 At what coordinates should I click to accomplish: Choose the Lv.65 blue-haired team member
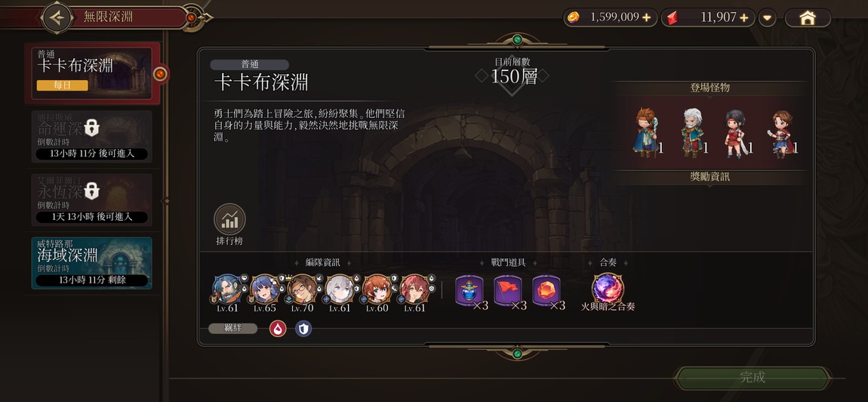click(x=264, y=289)
